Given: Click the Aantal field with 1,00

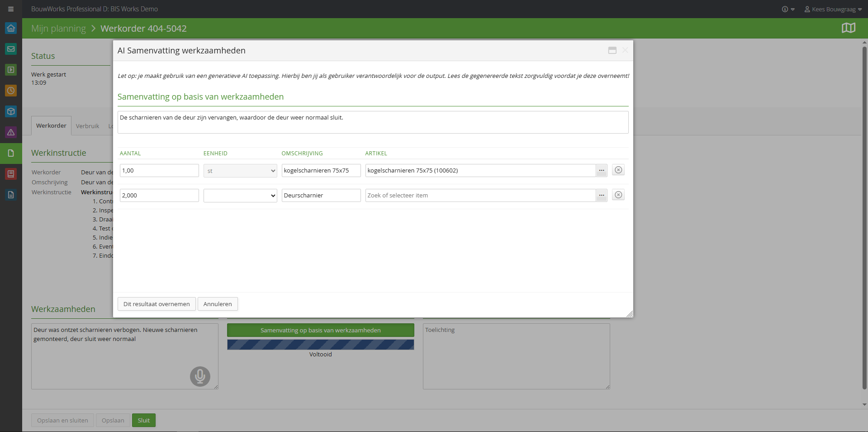Looking at the screenshot, I should [x=159, y=170].
